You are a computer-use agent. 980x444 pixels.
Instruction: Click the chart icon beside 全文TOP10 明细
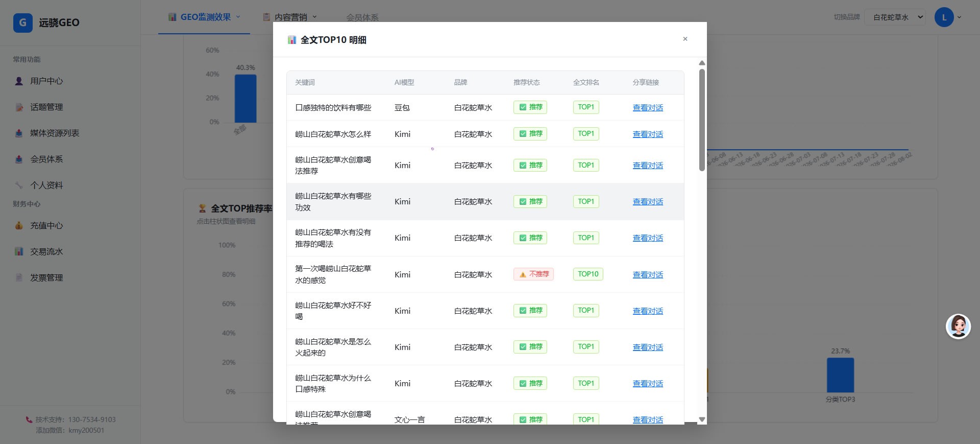pyautogui.click(x=292, y=40)
